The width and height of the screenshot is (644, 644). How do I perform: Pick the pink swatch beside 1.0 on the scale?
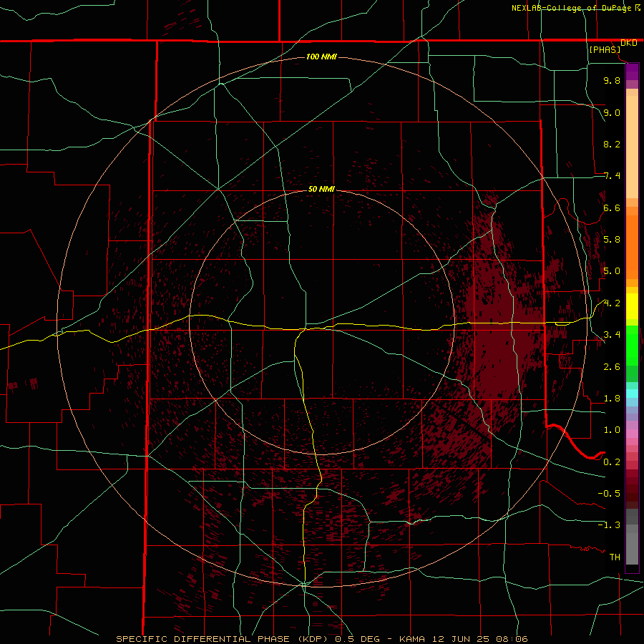(632, 434)
